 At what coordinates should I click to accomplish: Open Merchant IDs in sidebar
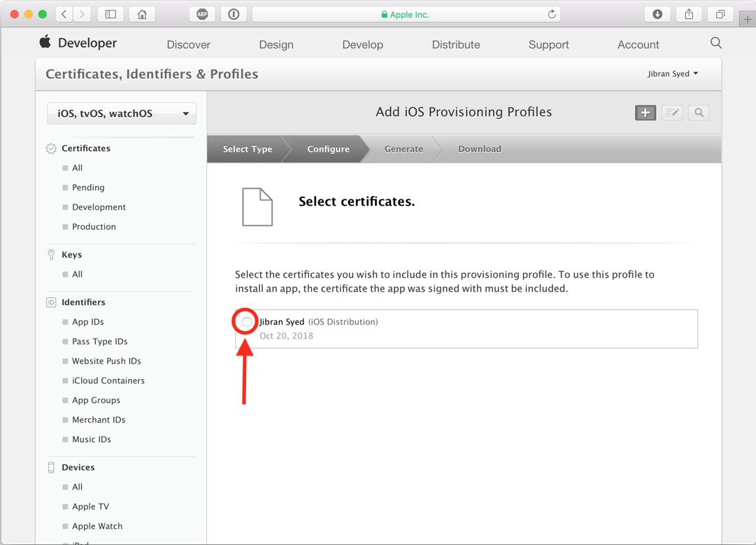(x=99, y=420)
